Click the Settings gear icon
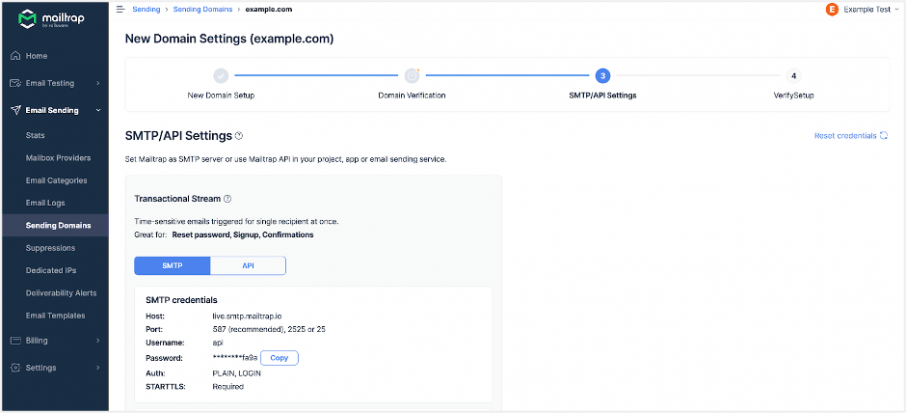 click(16, 367)
